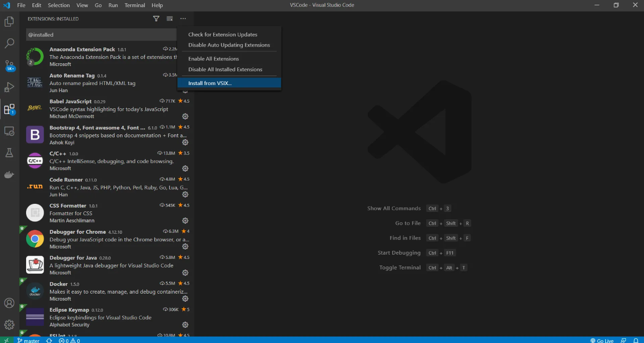Click Go Live in the status bar

pyautogui.click(x=602, y=340)
